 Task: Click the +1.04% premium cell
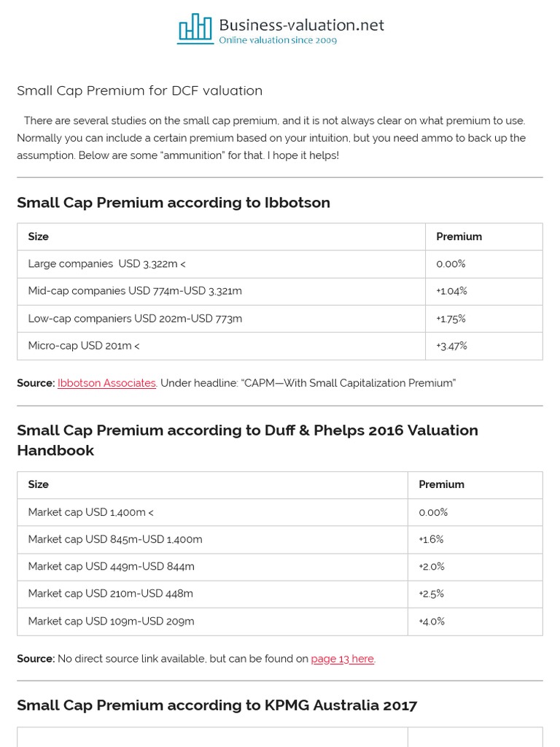[x=451, y=291]
